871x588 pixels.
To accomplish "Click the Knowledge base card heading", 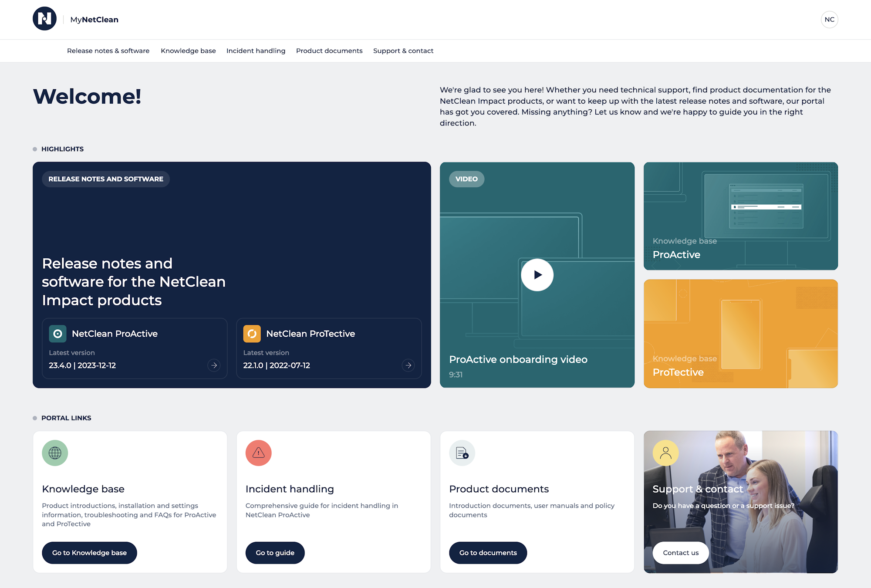I will [83, 489].
